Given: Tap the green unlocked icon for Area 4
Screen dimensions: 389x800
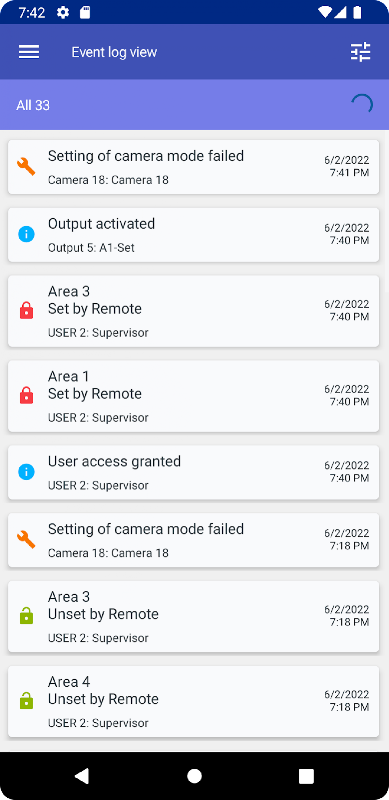Looking at the screenshot, I should pyautogui.click(x=26, y=701).
